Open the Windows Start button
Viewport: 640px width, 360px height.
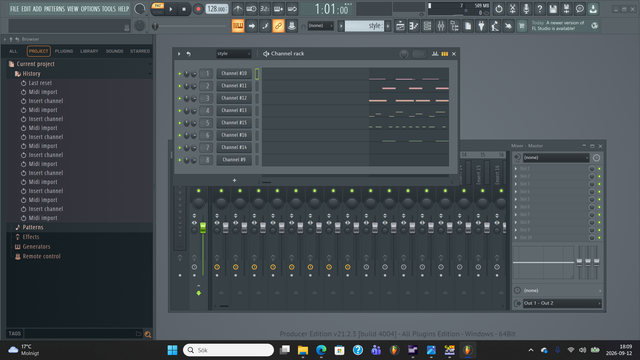pos(172,350)
